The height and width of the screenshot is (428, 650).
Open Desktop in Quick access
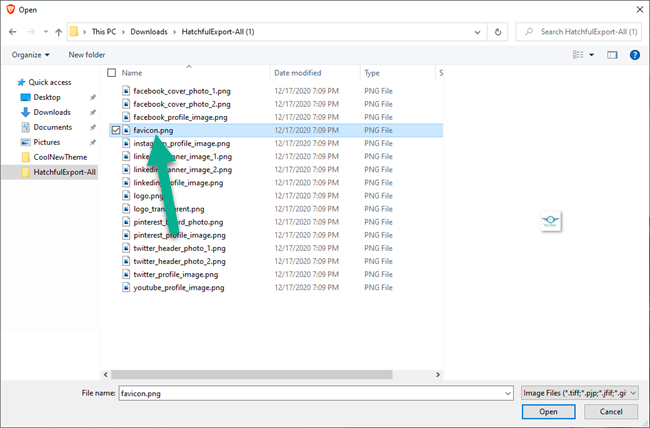46,97
